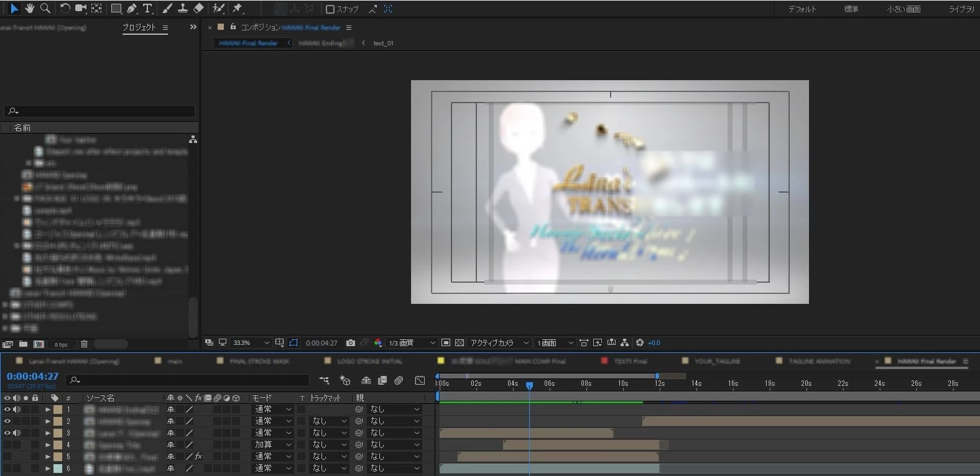The width and height of the screenshot is (980, 476).
Task: Open the 加算 blend mode dropdown on layer 4
Action: pyautogui.click(x=272, y=444)
